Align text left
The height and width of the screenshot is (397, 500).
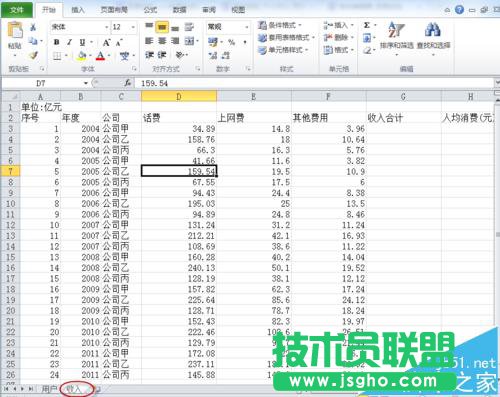149,41
